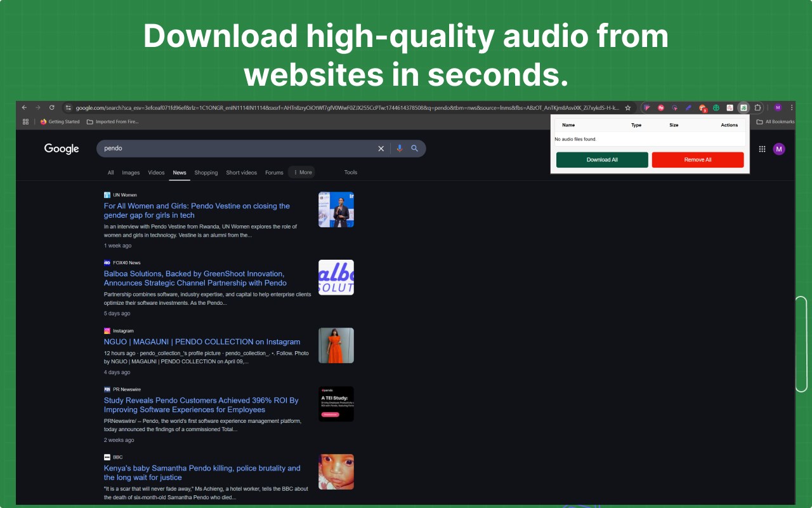
Task: Select the News tab
Action: pos(180,173)
